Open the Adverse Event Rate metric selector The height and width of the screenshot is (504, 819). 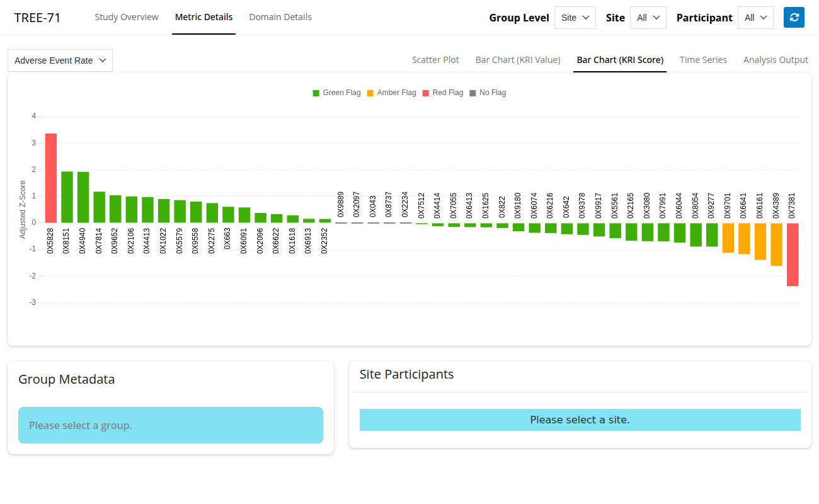[x=60, y=60]
